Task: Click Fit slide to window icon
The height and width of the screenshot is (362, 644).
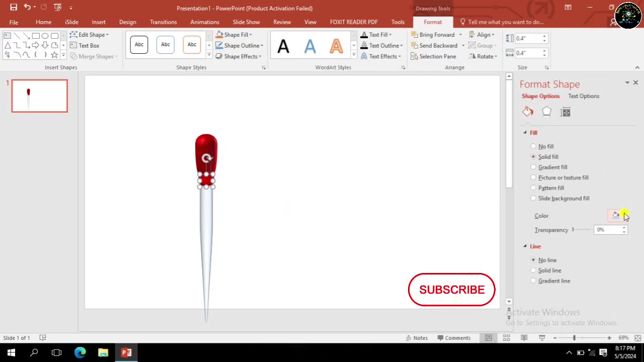Action: point(638,338)
